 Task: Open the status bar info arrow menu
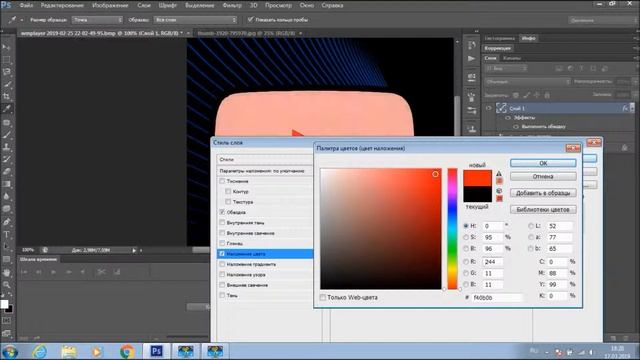(134, 250)
